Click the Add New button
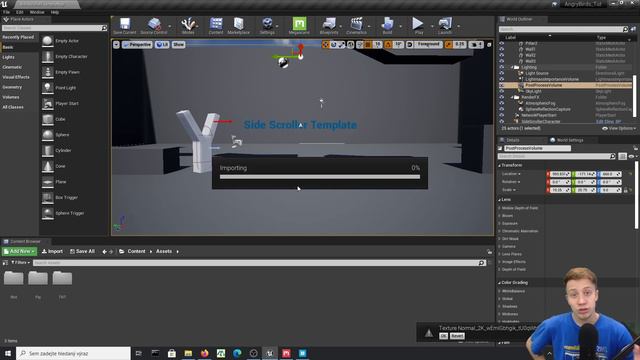Viewport: 640px width, 360px height. 19,251
